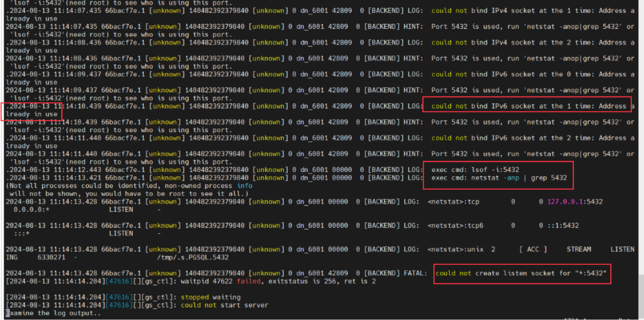Click "LISTEN" under the :::* row
The height and width of the screenshot is (320, 644).
[121, 233]
